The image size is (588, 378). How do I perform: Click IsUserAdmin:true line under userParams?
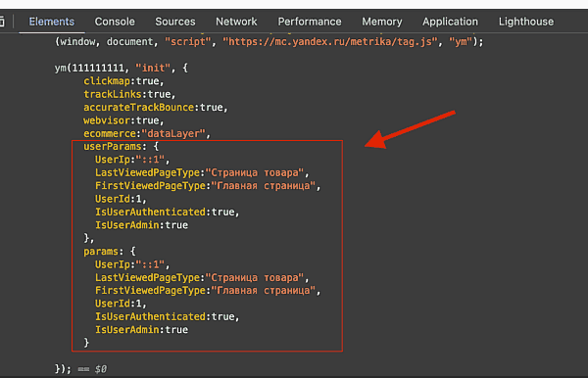(x=141, y=225)
